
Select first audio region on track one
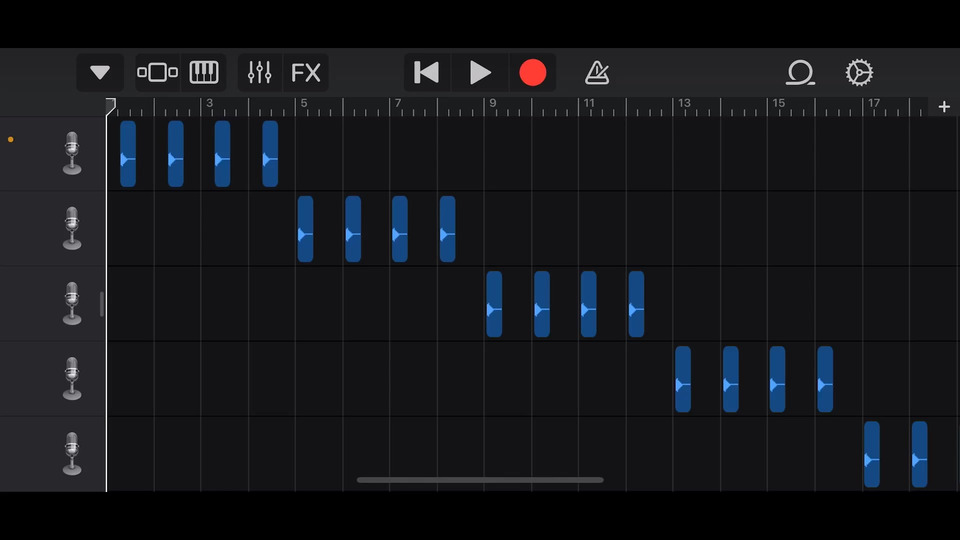128,154
